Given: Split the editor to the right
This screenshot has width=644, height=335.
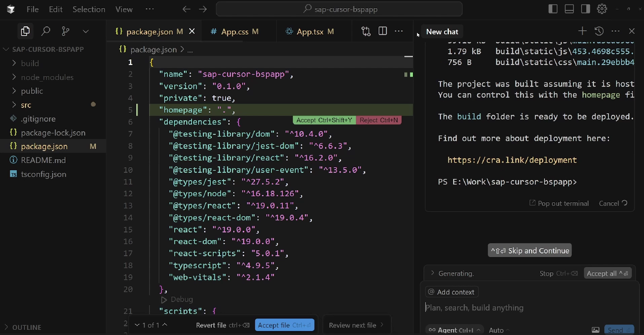Looking at the screenshot, I should 382,31.
